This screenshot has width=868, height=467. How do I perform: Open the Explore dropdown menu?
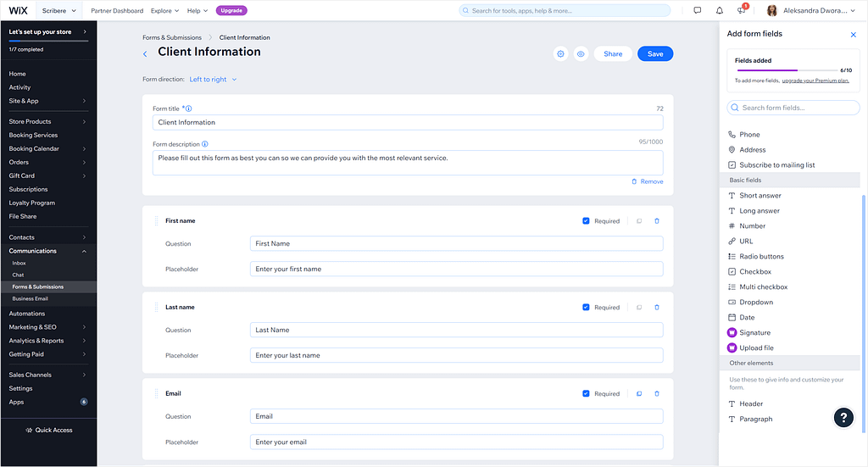[x=165, y=10]
